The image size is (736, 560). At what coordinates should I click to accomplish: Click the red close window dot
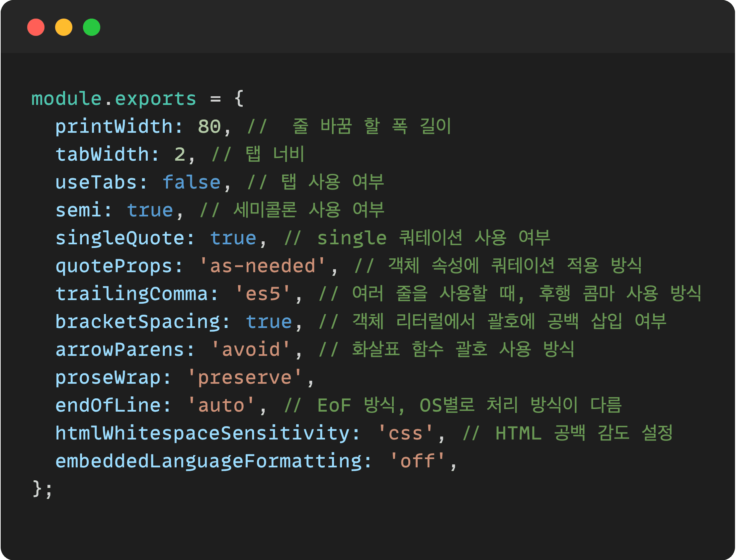point(36,27)
